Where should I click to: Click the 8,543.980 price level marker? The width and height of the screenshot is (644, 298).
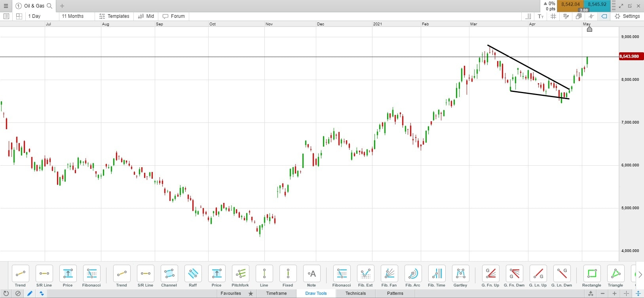(629, 56)
